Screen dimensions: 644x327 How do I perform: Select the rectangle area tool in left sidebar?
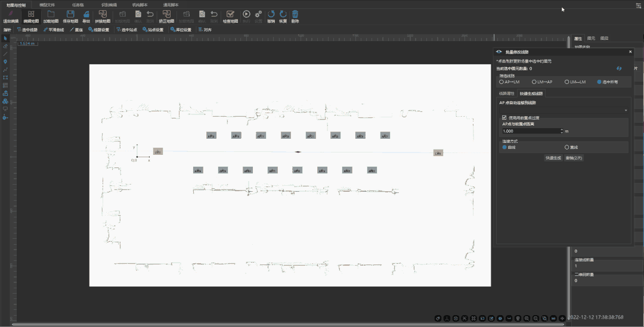click(x=5, y=77)
